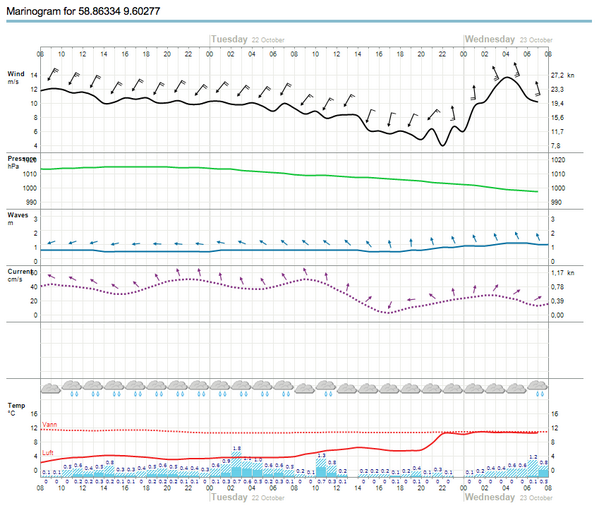Click the 1.3 precipitation bar value
This screenshot has height=508, width=599.
click(x=322, y=455)
